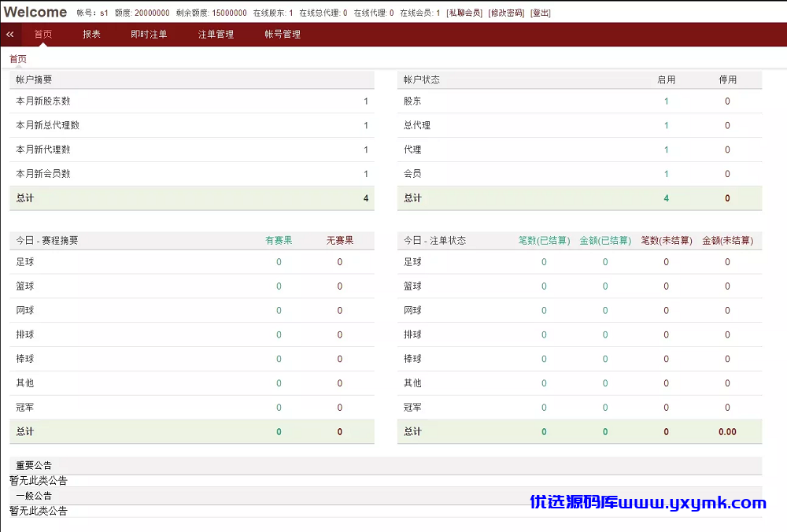Go to 即时注单 tab
Image resolution: width=787 pixels, height=532 pixels.
[149, 35]
